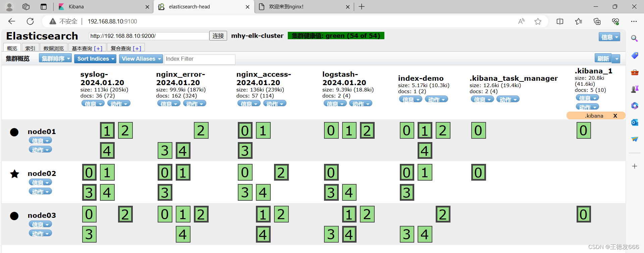
Task: Open the sidebar tools briefcase icon
Action: tap(635, 72)
